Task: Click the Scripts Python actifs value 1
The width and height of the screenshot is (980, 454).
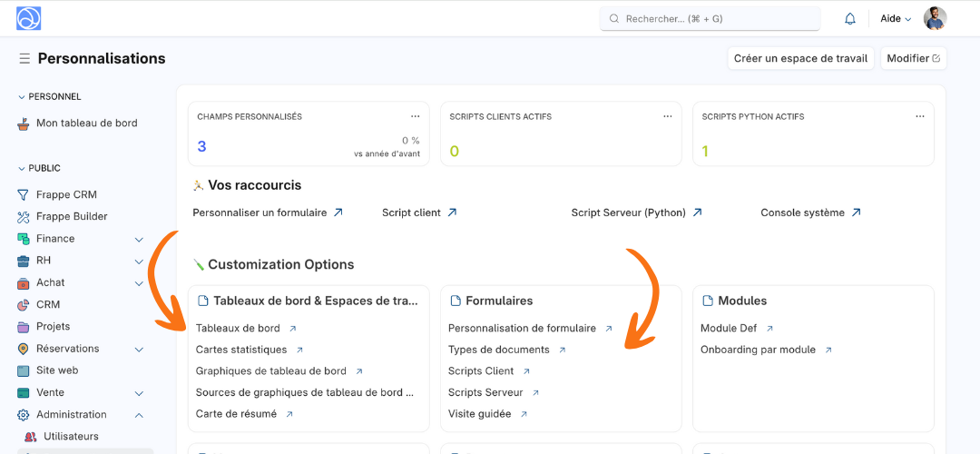Action: point(706,152)
